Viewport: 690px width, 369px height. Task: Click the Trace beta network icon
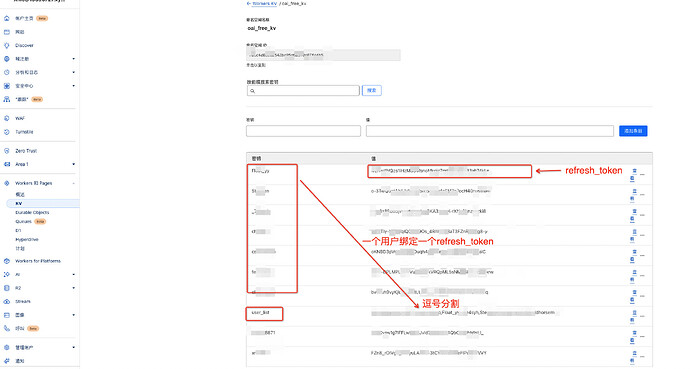click(7, 99)
